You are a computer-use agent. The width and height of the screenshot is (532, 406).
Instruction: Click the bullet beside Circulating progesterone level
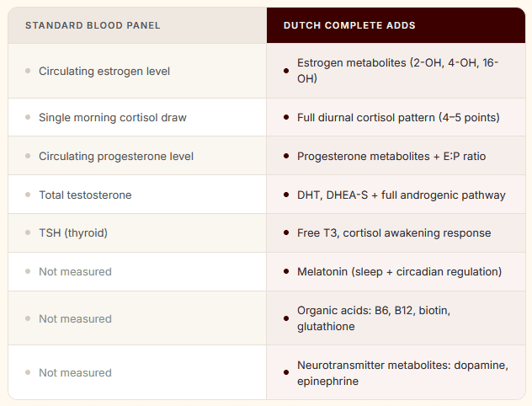pos(28,156)
